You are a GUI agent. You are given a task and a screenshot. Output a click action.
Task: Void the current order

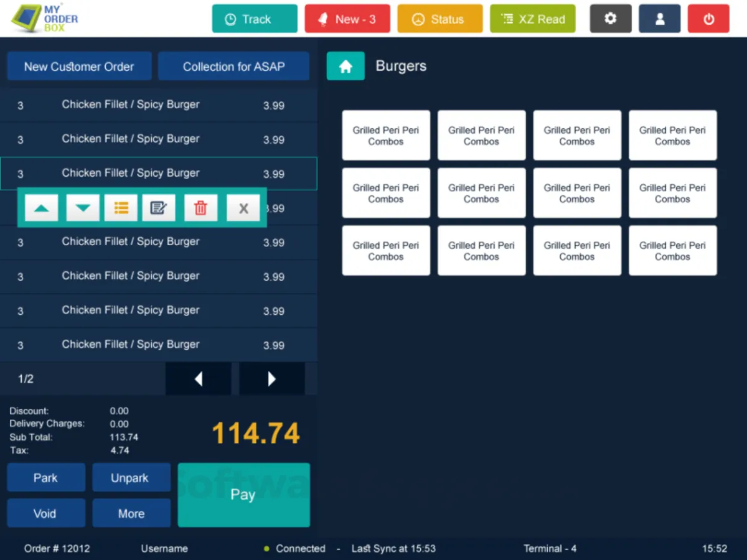tap(45, 513)
